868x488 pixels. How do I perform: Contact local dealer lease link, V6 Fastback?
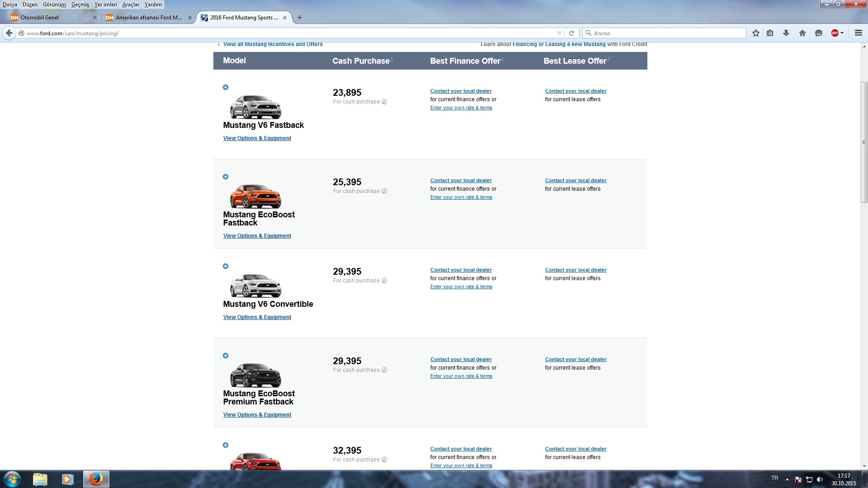[576, 91]
